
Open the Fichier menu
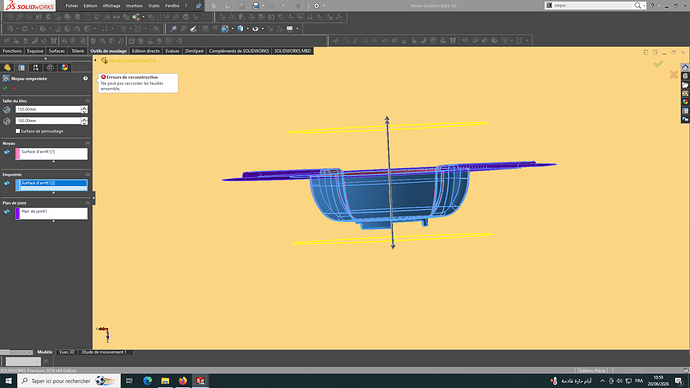point(72,6)
